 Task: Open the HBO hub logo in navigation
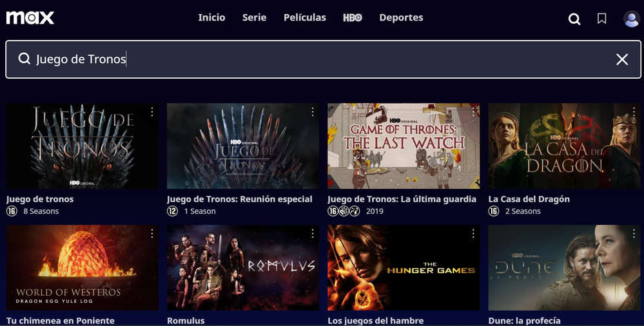click(x=353, y=17)
